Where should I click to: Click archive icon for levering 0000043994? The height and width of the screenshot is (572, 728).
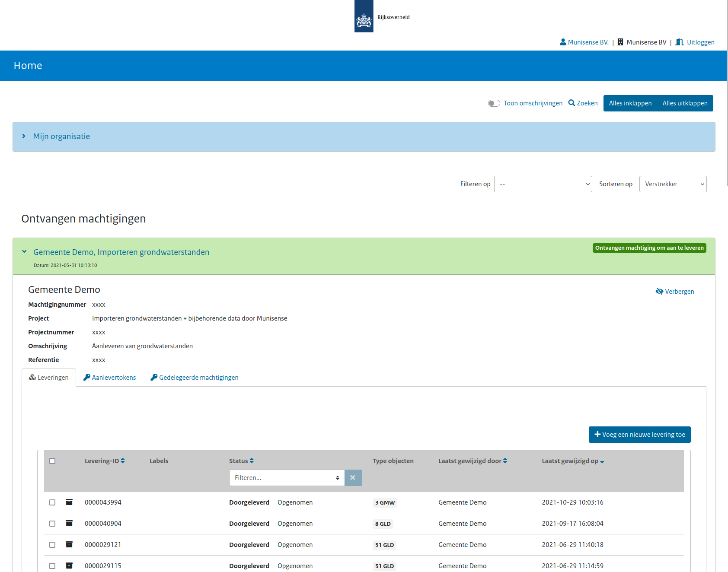click(x=69, y=502)
